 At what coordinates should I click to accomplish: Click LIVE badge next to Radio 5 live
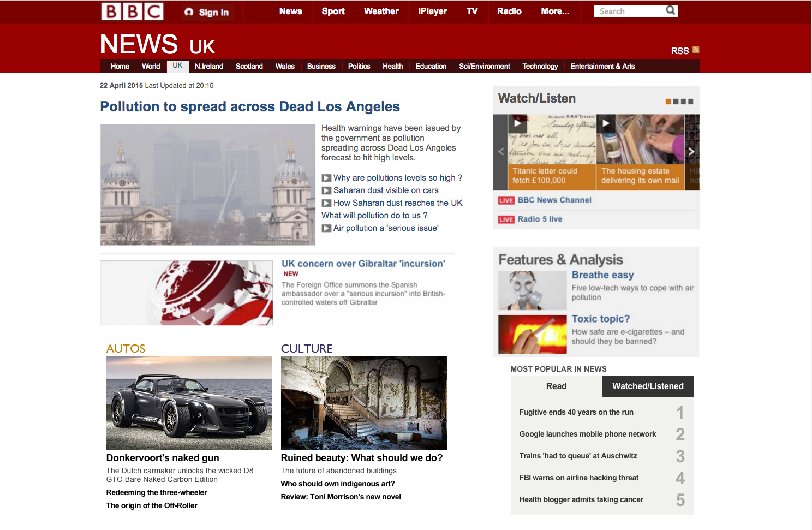pos(506,219)
